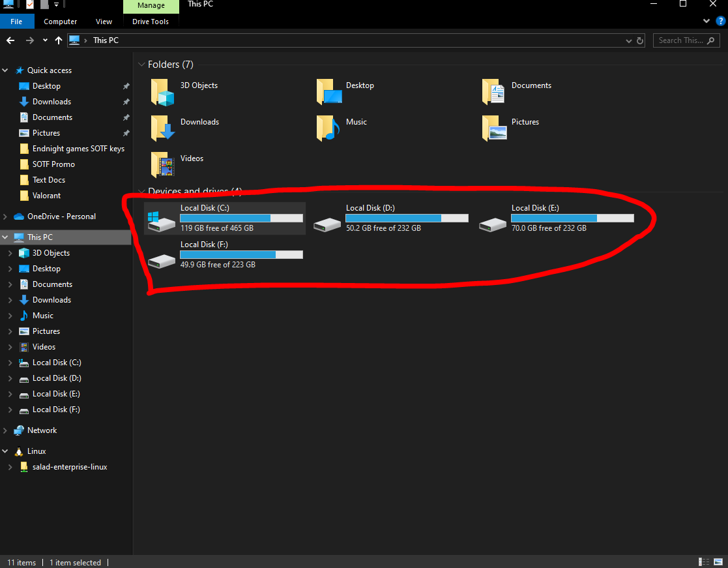The width and height of the screenshot is (728, 568).
Task: Select the Local Disk (C:) drive icon
Action: tap(161, 221)
